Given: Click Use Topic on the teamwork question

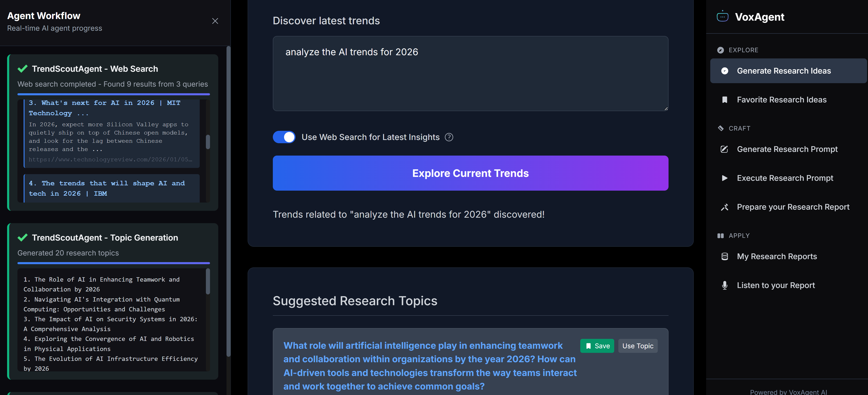Looking at the screenshot, I should [638, 346].
